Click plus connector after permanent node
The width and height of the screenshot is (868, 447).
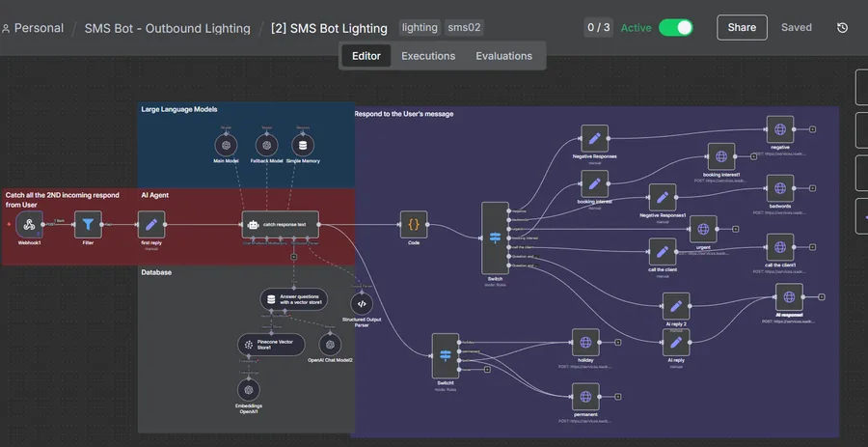tap(618, 397)
